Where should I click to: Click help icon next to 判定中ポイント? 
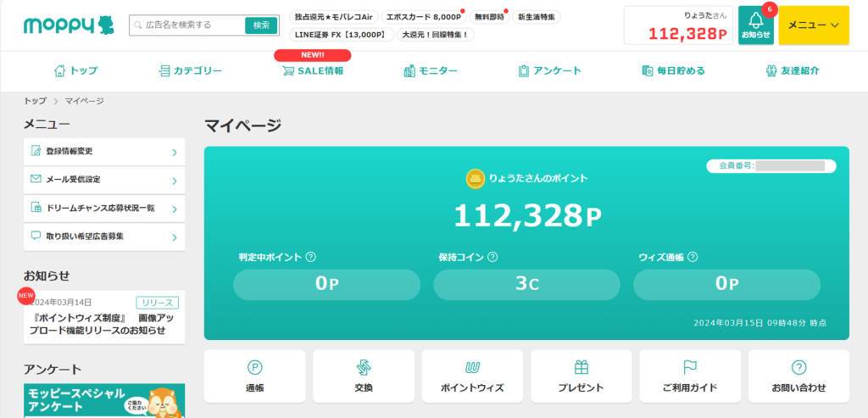[x=310, y=257]
